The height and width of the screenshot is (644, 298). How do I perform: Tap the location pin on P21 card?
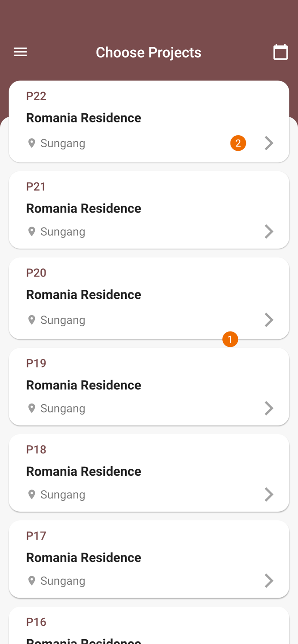(31, 231)
